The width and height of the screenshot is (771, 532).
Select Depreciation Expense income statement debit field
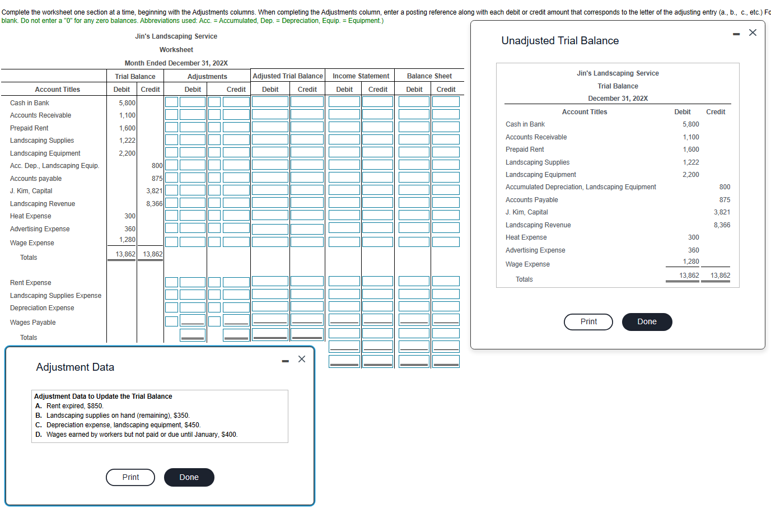coord(344,307)
